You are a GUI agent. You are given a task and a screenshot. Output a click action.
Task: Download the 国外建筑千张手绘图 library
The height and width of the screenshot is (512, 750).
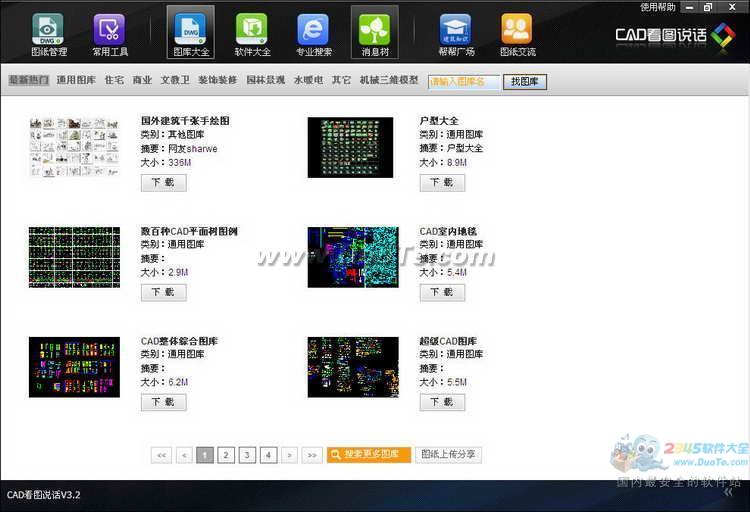tap(163, 183)
